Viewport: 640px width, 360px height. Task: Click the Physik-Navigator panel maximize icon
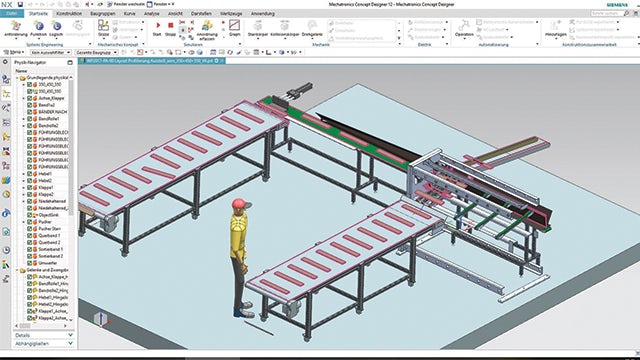[x=70, y=62]
